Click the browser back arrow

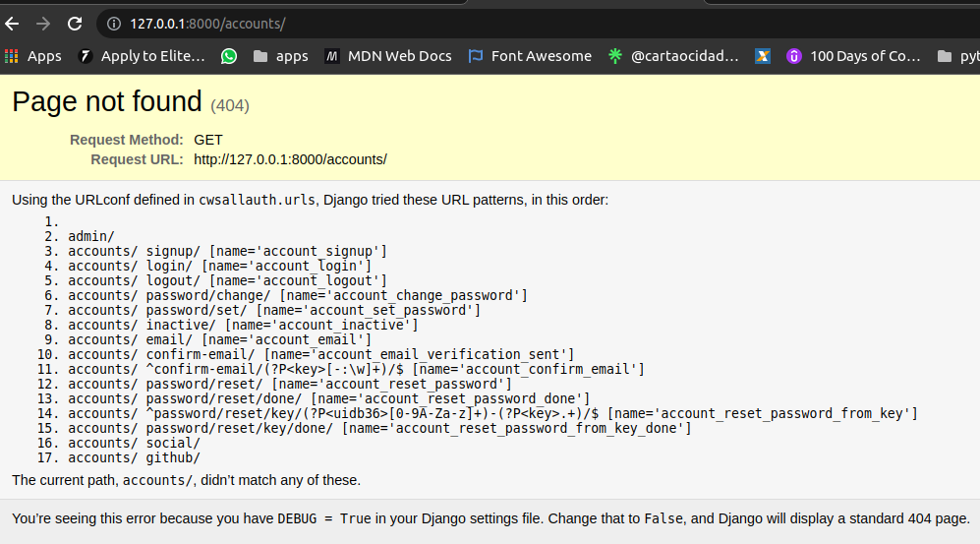(12, 24)
